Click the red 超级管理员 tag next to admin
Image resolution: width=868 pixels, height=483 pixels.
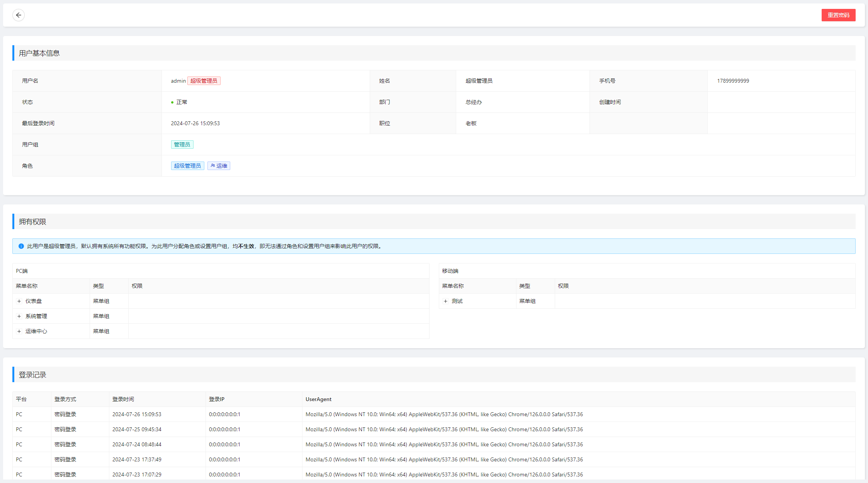coord(204,81)
